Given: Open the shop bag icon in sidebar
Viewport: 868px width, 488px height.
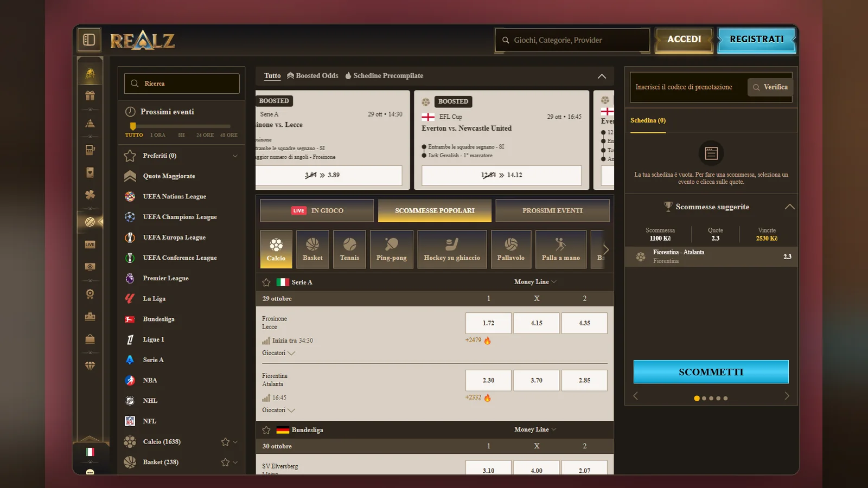Looking at the screenshot, I should [x=90, y=339].
